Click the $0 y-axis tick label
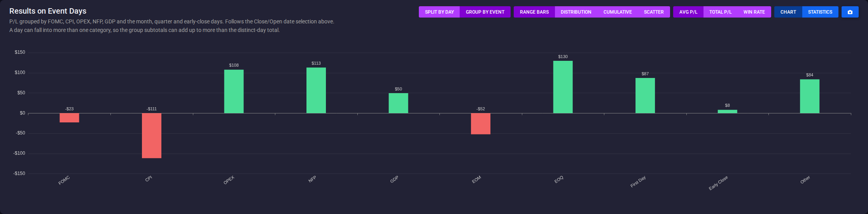 (x=23, y=113)
